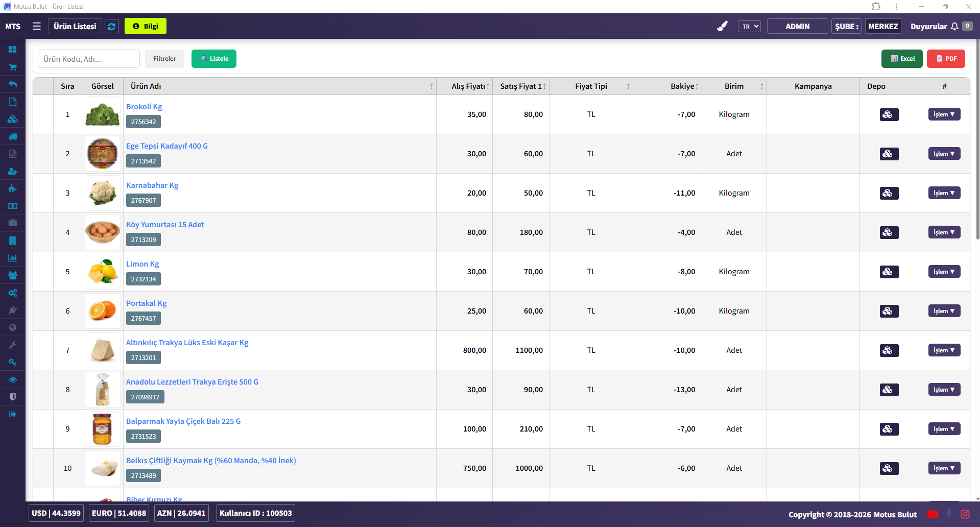Click the eye icon in the sidebar
Screen dimensions: 980x527
coord(13,379)
